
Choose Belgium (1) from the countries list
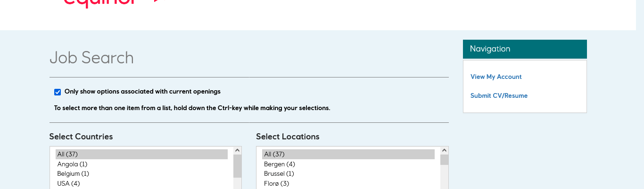tap(73, 174)
